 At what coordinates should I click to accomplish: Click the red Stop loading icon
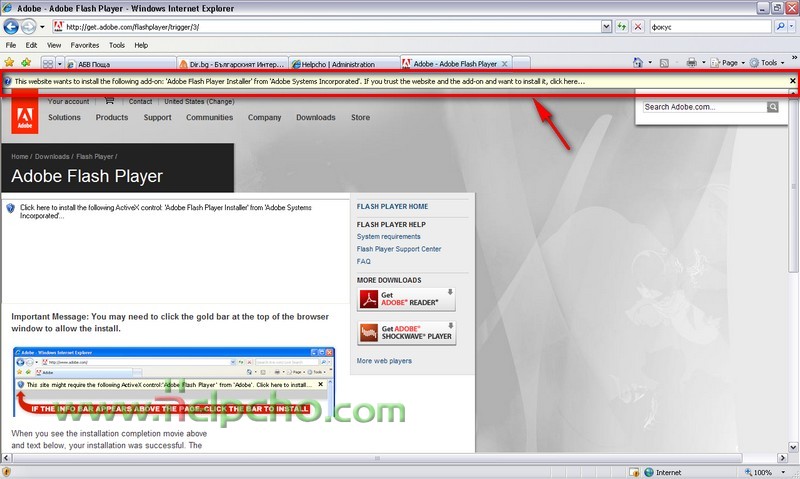point(638,27)
